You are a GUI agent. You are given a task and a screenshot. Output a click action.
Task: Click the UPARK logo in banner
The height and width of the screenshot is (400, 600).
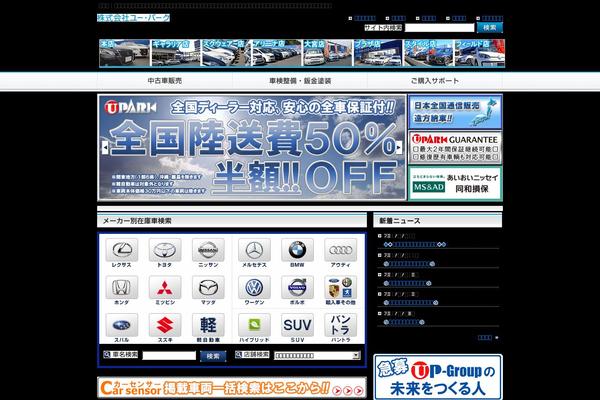click(130, 108)
